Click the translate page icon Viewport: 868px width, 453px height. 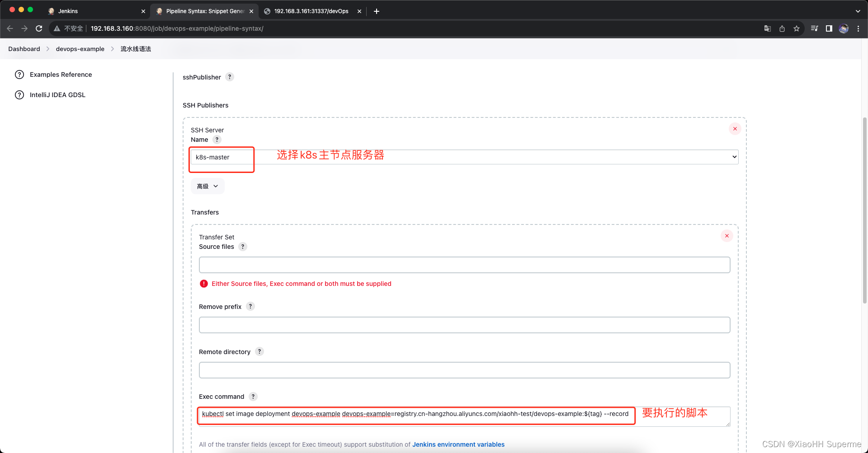coord(768,28)
